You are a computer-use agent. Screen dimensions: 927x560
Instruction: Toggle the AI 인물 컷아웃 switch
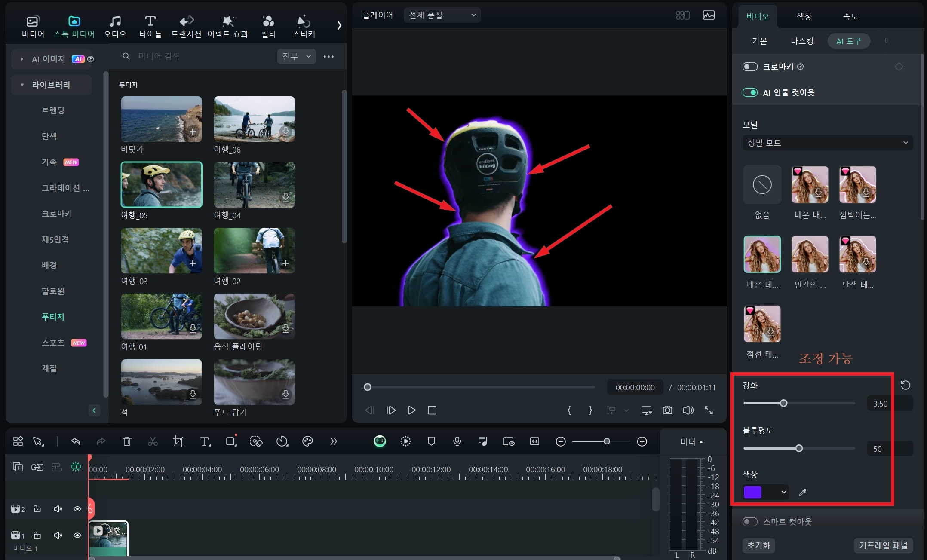[x=750, y=92]
